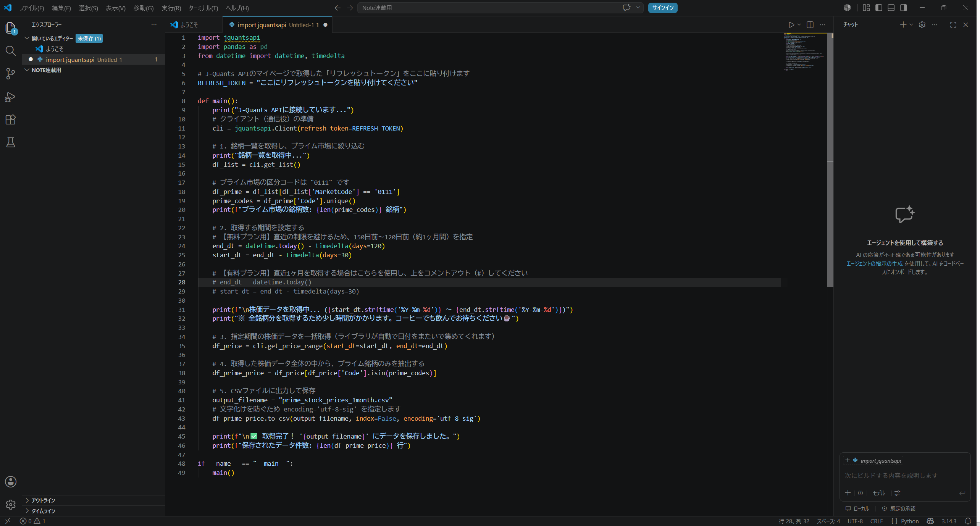The height and width of the screenshot is (526, 980).
Task: Click 既定の承認 in chat footer
Action: [899, 509]
